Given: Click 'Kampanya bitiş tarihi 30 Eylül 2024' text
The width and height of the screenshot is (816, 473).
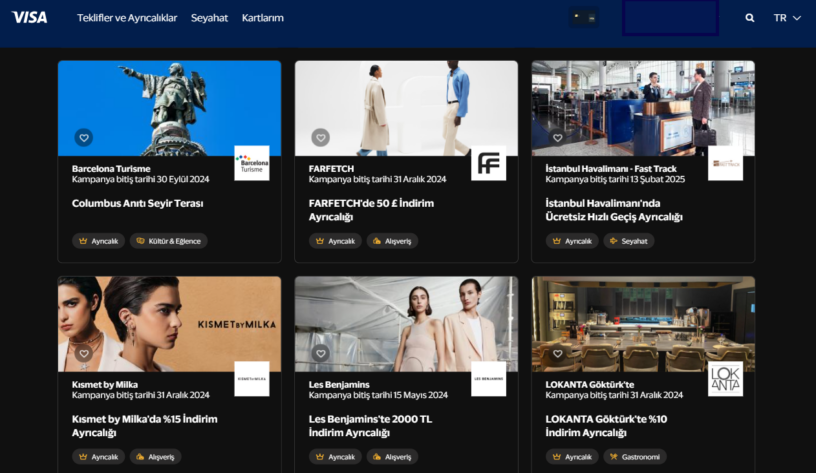Looking at the screenshot, I should point(141,180).
